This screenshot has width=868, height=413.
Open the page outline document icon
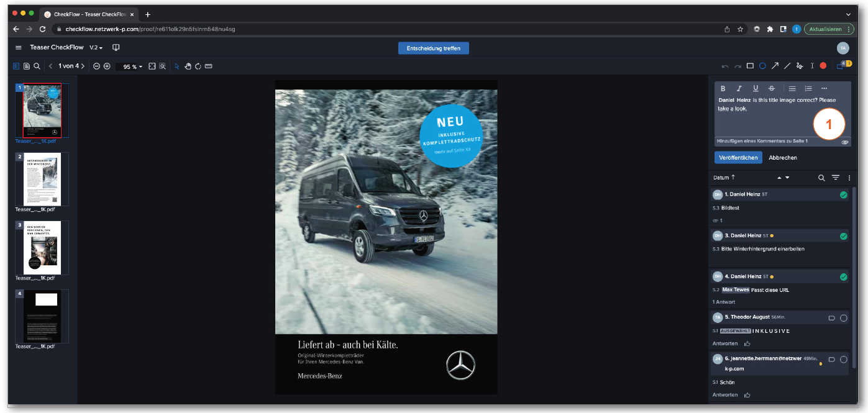27,66
